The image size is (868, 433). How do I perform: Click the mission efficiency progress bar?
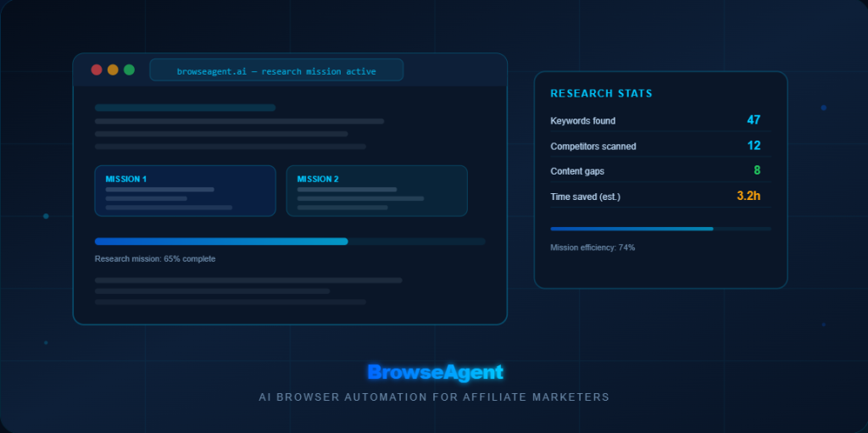(660, 229)
